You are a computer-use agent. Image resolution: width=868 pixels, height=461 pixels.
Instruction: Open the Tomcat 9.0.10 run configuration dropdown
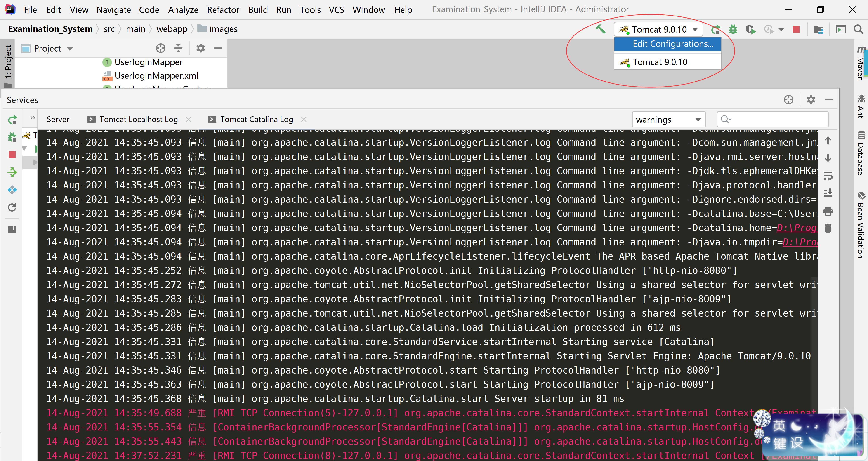tap(659, 29)
